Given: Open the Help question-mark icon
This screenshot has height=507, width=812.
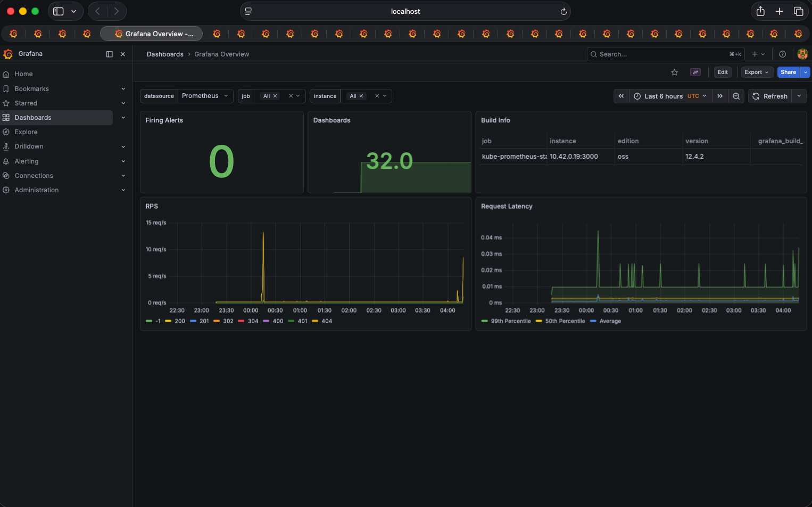Looking at the screenshot, I should (782, 54).
